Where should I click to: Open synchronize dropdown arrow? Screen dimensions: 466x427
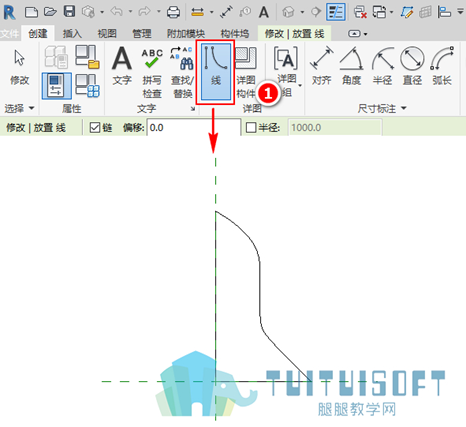(x=102, y=12)
